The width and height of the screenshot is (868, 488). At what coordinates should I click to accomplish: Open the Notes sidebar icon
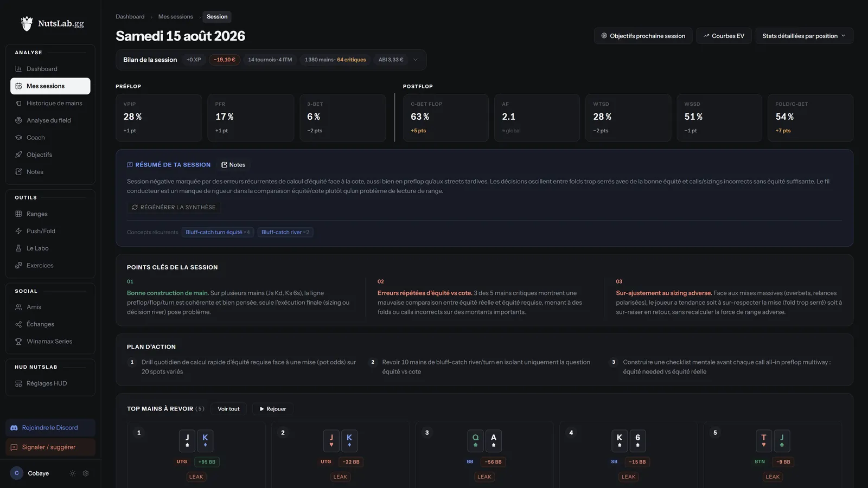click(x=18, y=172)
